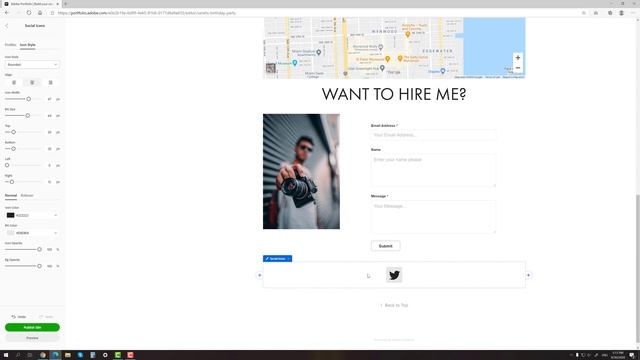Click the green Publish Site button

pos(32,327)
